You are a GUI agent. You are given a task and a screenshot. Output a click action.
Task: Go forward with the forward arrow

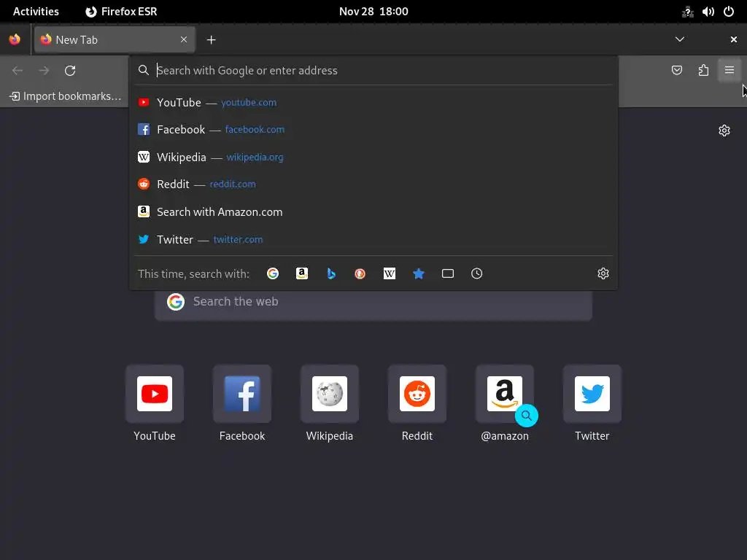(x=44, y=71)
